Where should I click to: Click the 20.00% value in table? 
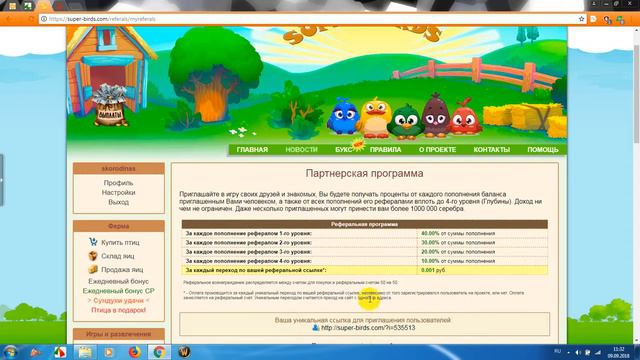coord(430,252)
